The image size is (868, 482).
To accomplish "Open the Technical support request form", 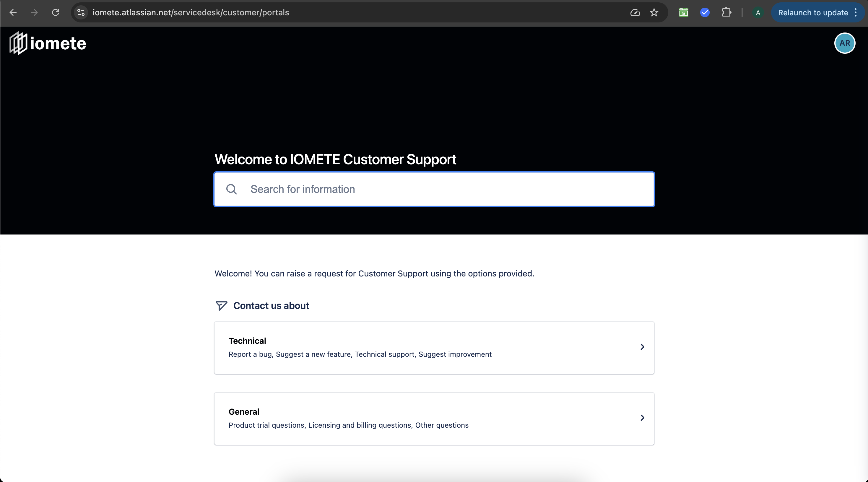I will pos(434,347).
